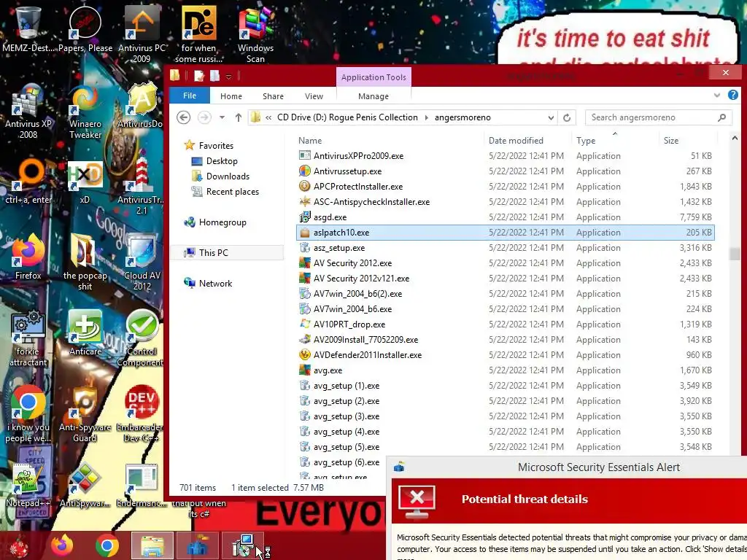747x560 pixels.
Task: Launch Notepad++ desktop shortcut
Action: point(28,484)
